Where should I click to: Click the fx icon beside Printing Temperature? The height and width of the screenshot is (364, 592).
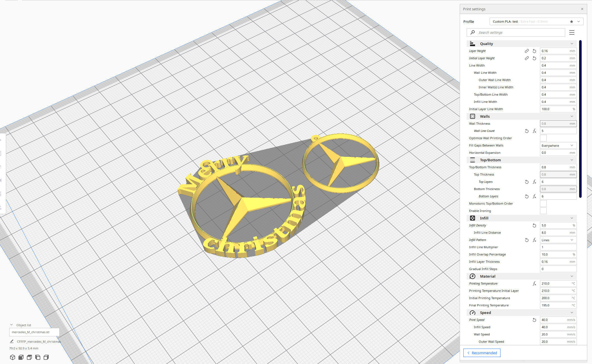(x=534, y=283)
